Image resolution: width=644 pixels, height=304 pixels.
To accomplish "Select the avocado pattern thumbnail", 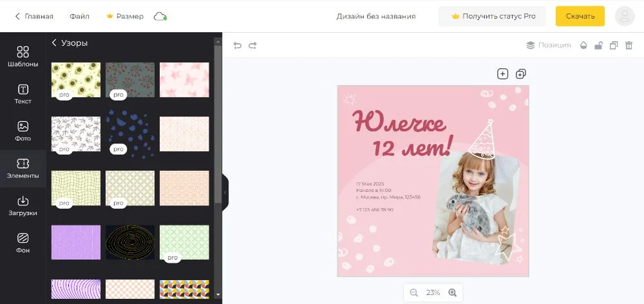I will (x=76, y=80).
